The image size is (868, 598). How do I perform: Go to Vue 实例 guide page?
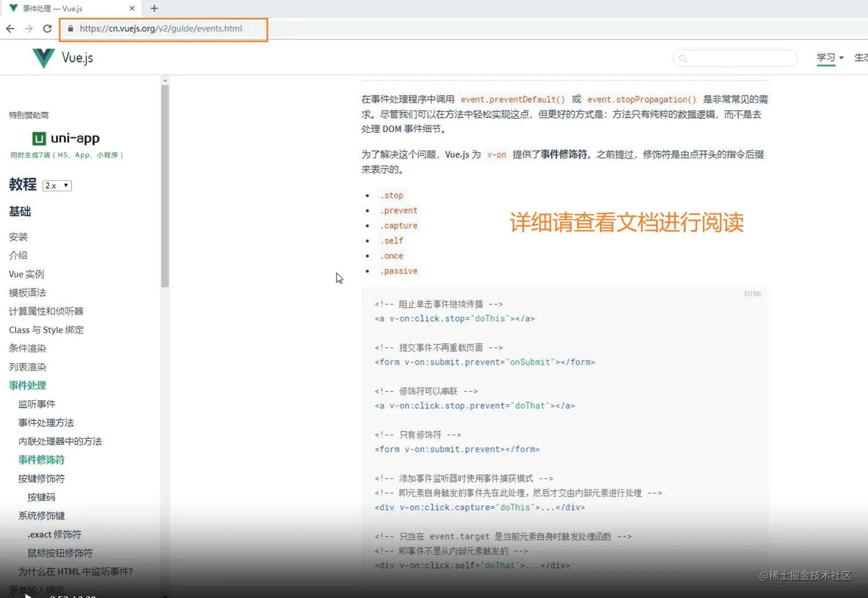pyautogui.click(x=26, y=274)
